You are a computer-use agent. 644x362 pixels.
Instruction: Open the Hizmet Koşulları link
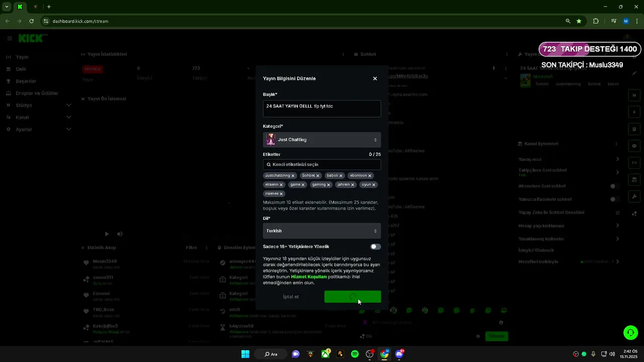pos(309,277)
